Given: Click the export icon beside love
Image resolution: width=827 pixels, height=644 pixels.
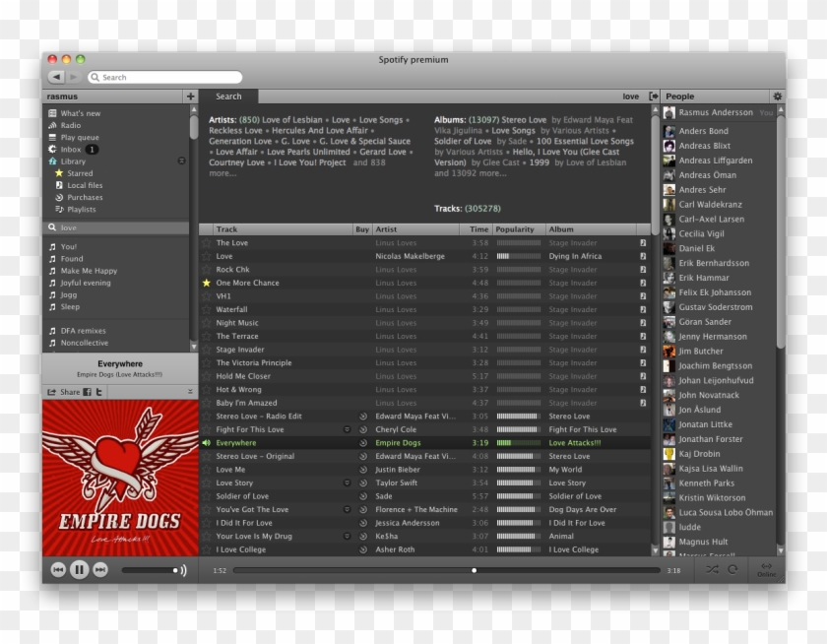Looking at the screenshot, I should (x=654, y=96).
